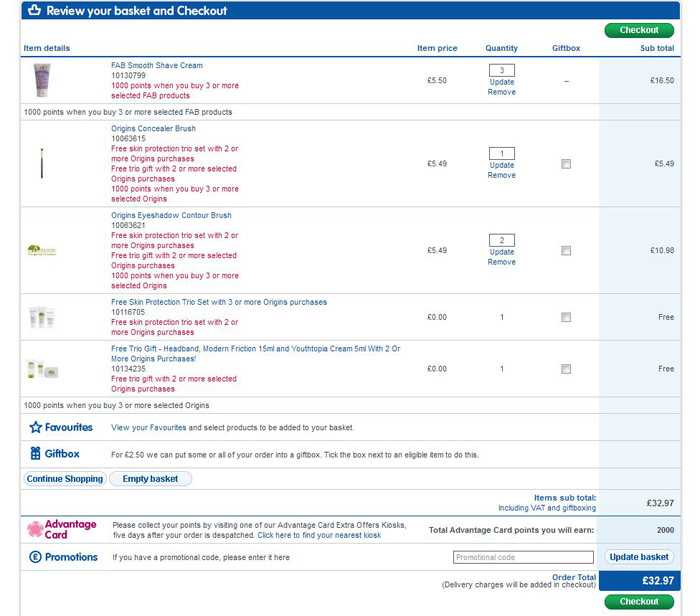Click the Advantage Card heading text
The height and width of the screenshot is (616, 700).
71,529
